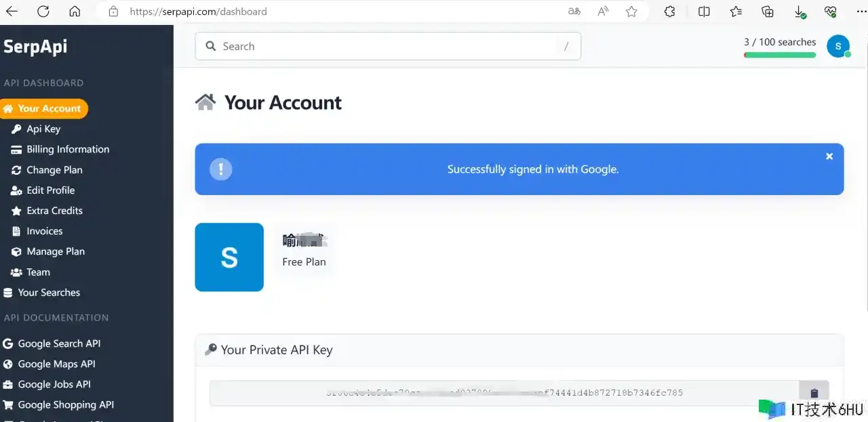Select Edit Profile in the sidebar
This screenshot has width=868, height=422.
pyautogui.click(x=43, y=190)
